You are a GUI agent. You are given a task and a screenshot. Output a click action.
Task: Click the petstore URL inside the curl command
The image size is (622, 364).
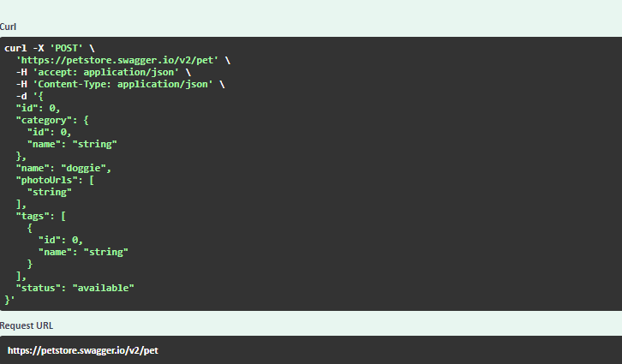(x=117, y=60)
